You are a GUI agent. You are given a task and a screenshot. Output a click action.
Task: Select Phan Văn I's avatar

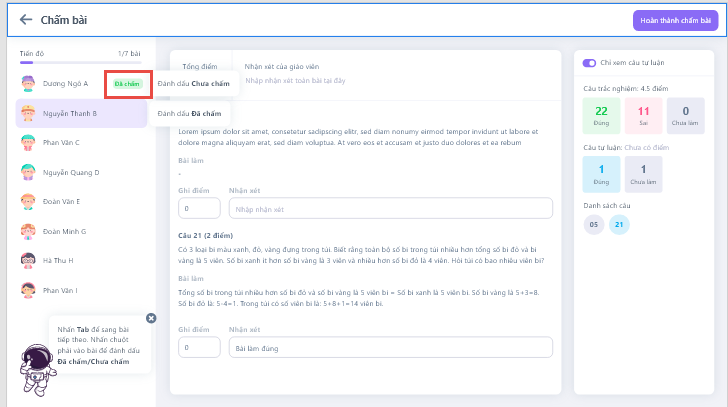tap(28, 290)
